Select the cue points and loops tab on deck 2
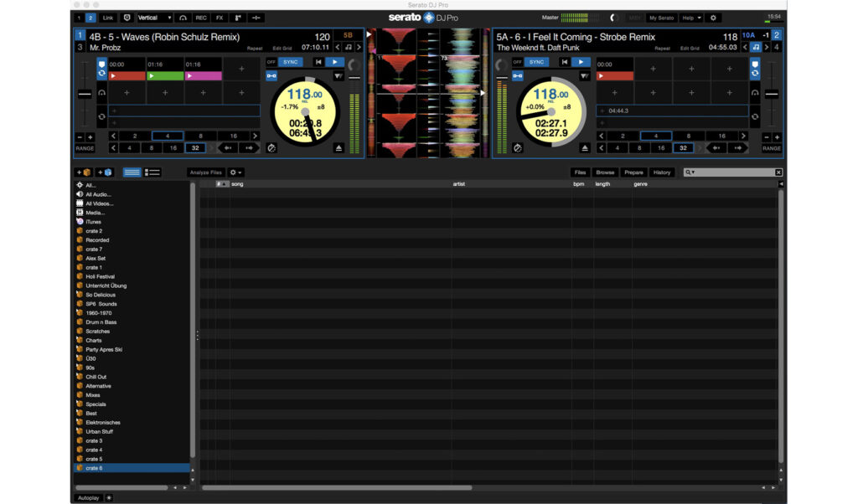858x504 pixels. [755, 69]
